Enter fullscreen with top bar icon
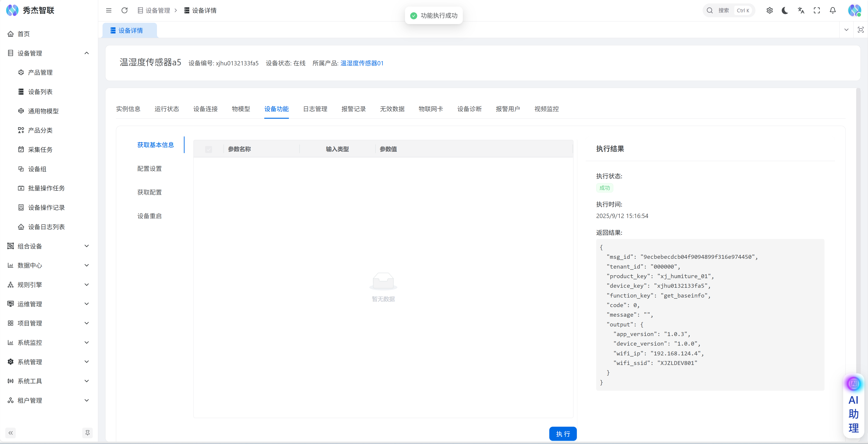 [x=817, y=10]
